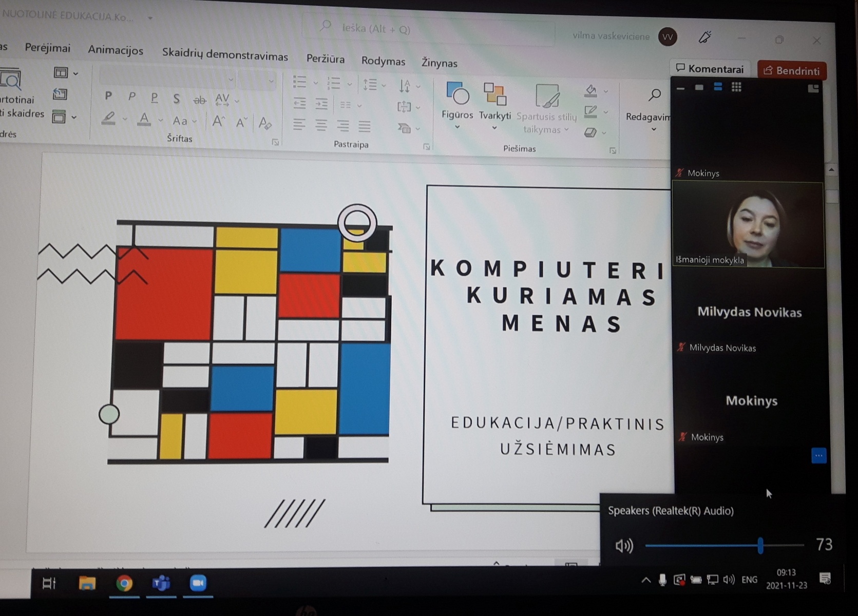Toggle italic (slanted P) formatting
Screen dimensions: 858x616
131,96
